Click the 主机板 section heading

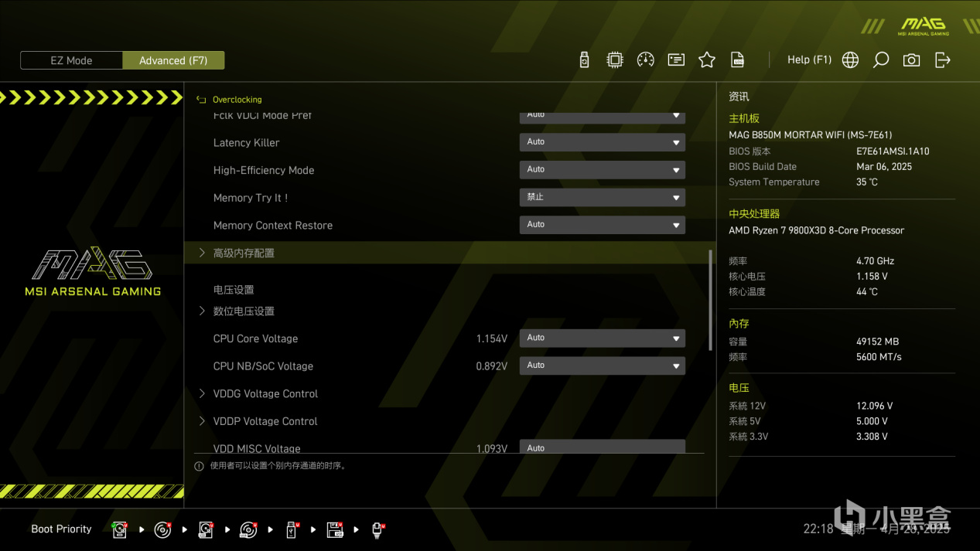click(744, 118)
